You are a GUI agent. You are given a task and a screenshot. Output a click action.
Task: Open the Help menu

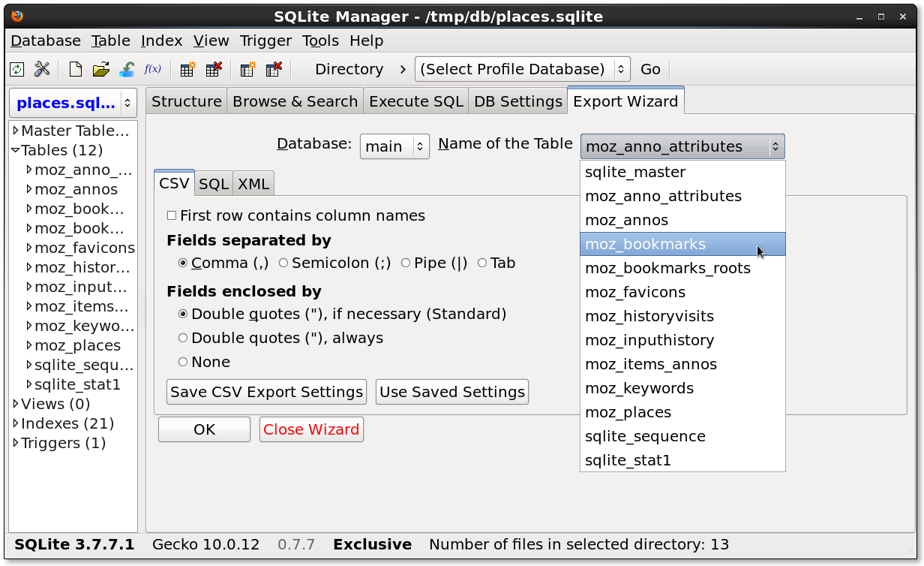[367, 41]
